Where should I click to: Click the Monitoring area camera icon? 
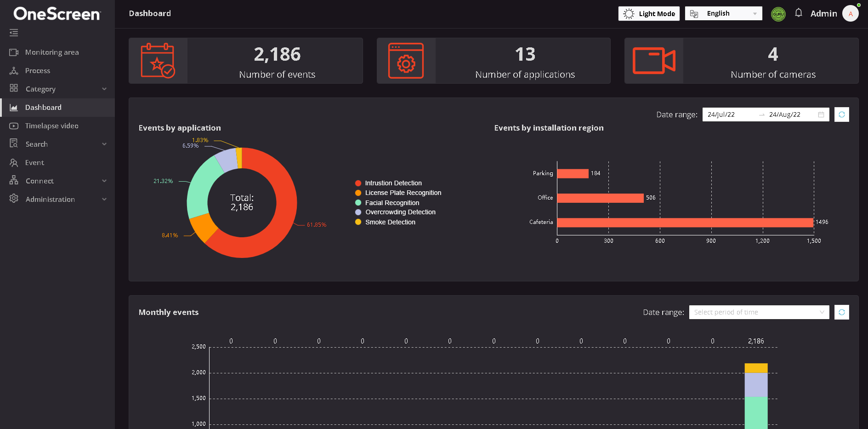14,52
